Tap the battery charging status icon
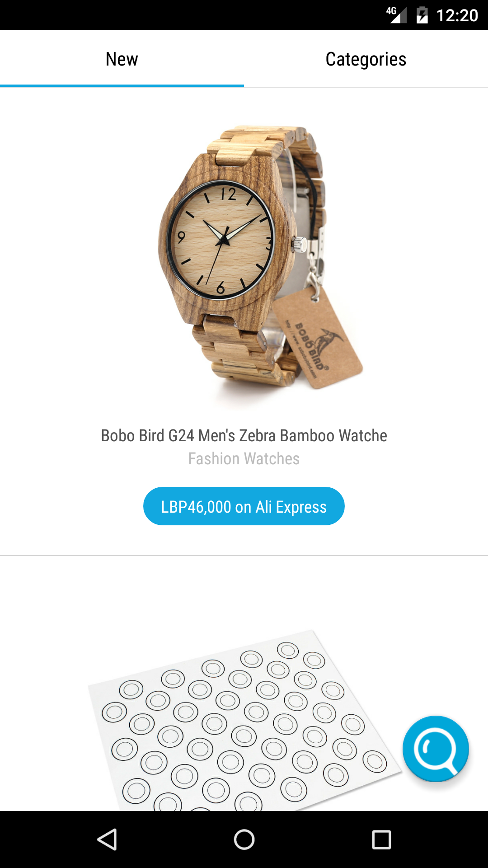The height and width of the screenshot is (868, 488). pos(422,15)
